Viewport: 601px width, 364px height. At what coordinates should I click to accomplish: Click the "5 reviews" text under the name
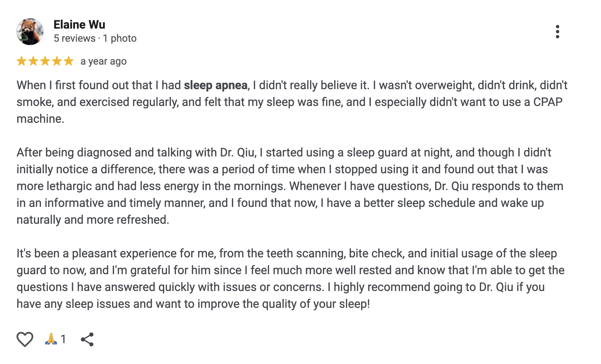(x=74, y=38)
